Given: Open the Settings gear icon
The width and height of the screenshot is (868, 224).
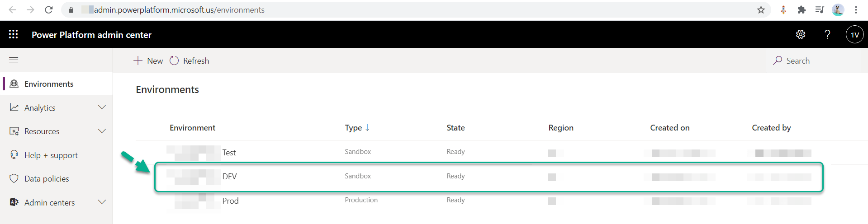Looking at the screenshot, I should click(800, 34).
